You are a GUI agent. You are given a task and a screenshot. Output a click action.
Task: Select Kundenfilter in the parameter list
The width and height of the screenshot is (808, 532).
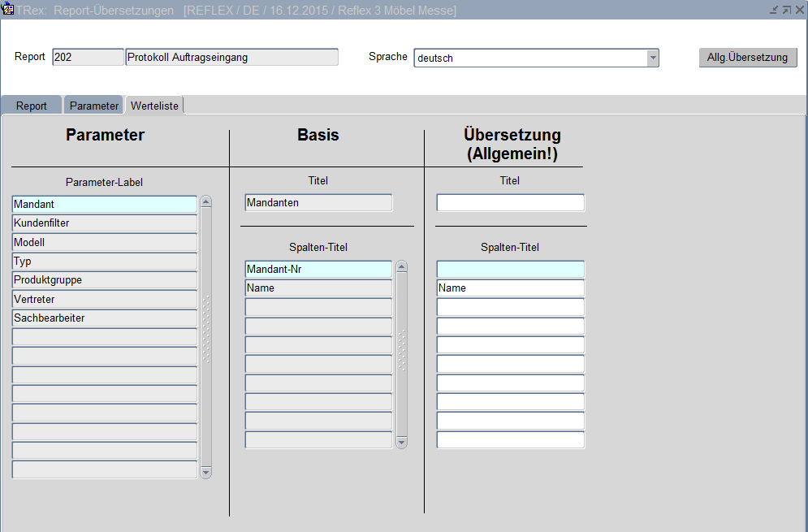[105, 223]
